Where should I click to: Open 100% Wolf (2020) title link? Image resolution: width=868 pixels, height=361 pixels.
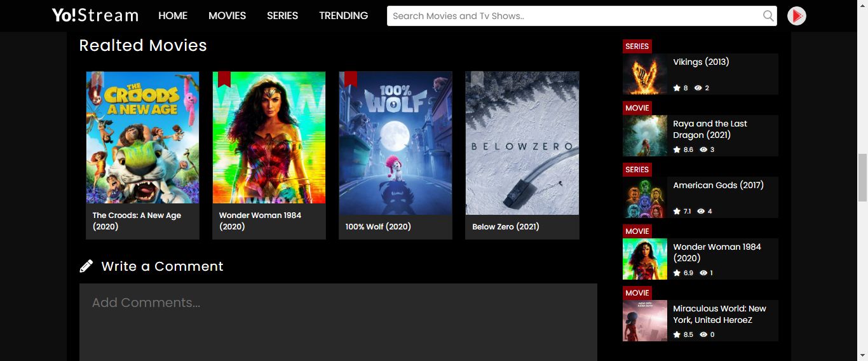(x=378, y=227)
